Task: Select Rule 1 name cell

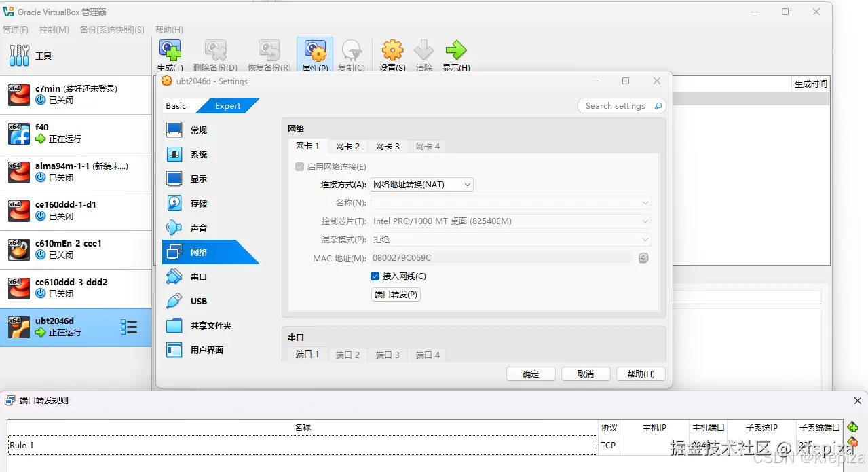Action: [303, 445]
